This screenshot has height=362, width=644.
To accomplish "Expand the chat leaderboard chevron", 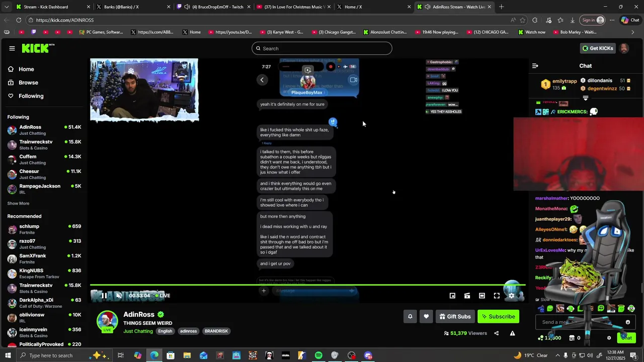I will (586, 98).
